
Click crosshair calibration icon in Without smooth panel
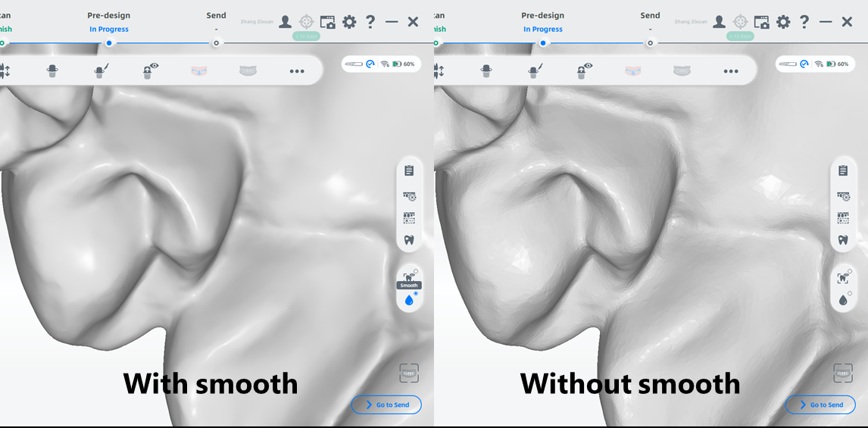click(740, 22)
